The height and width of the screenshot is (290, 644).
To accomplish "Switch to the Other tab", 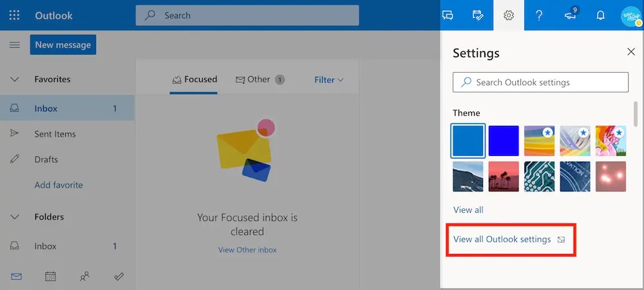I will pyautogui.click(x=260, y=79).
